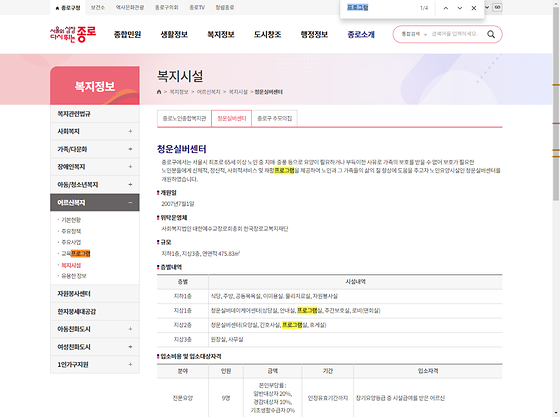
Task: Close the find-in-page bar
Action: 474,8
